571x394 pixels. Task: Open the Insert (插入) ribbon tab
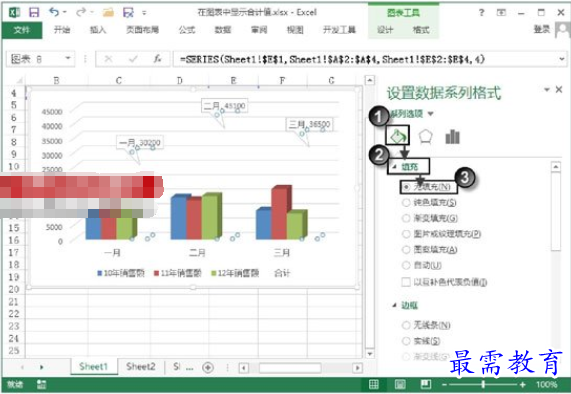98,30
